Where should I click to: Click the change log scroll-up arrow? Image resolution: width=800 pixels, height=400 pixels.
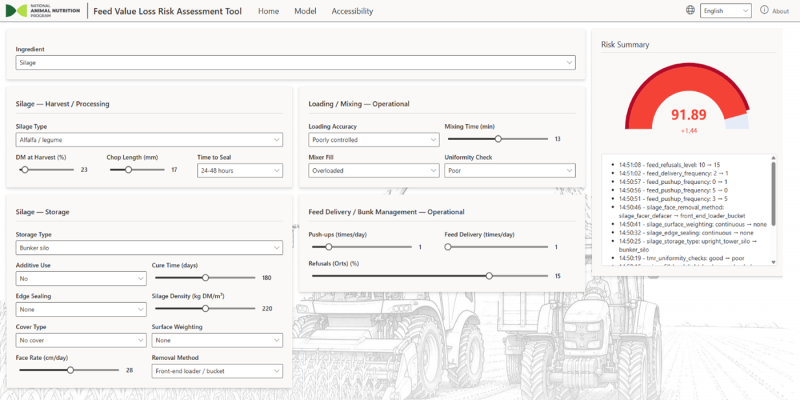click(773, 158)
